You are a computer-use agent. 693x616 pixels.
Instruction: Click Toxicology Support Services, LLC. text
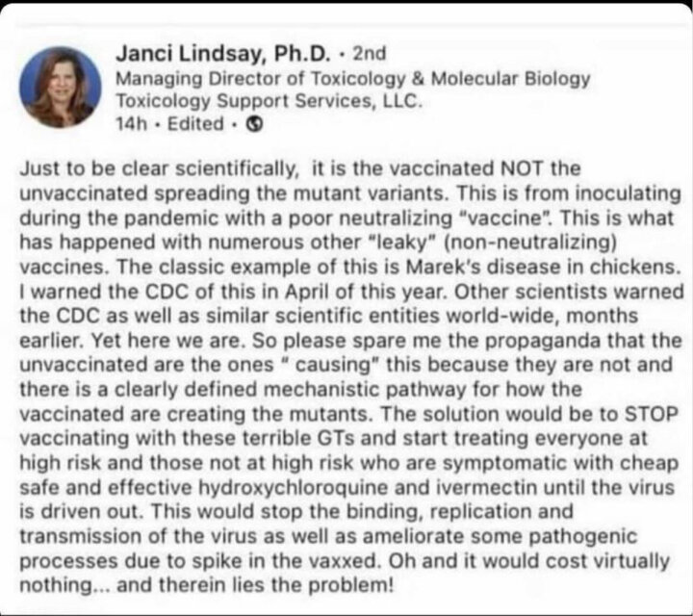coord(269,101)
